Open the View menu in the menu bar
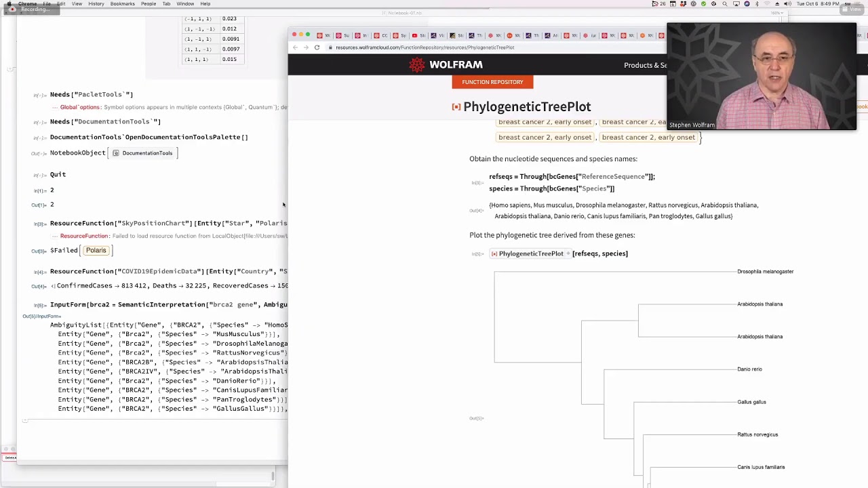 [x=77, y=4]
